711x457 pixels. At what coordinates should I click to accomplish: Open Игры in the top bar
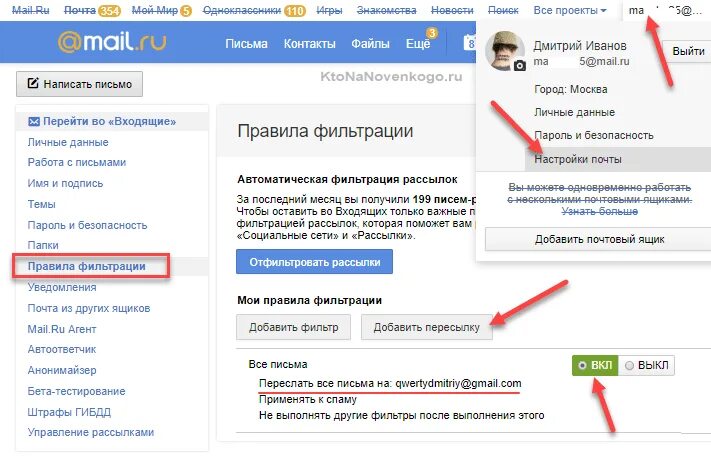pos(329,10)
